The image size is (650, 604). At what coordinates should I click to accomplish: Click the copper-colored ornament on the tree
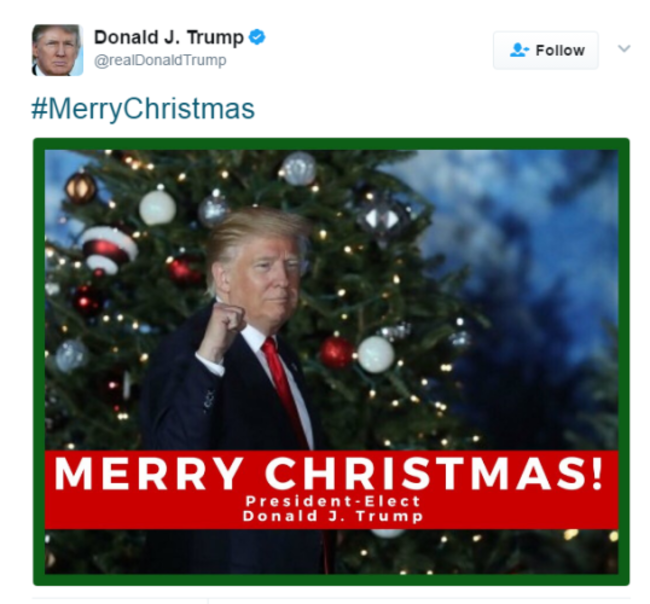tap(80, 189)
